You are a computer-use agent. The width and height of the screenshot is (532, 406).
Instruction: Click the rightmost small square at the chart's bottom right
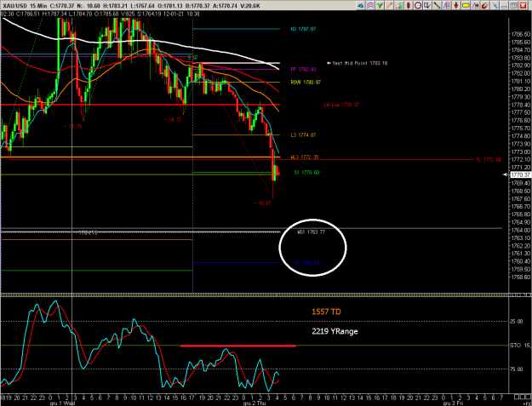[x=527, y=396]
